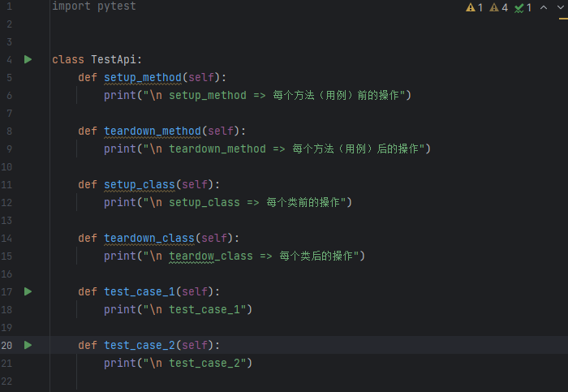Click the setup_method function name
568x392 pixels.
(x=142, y=77)
